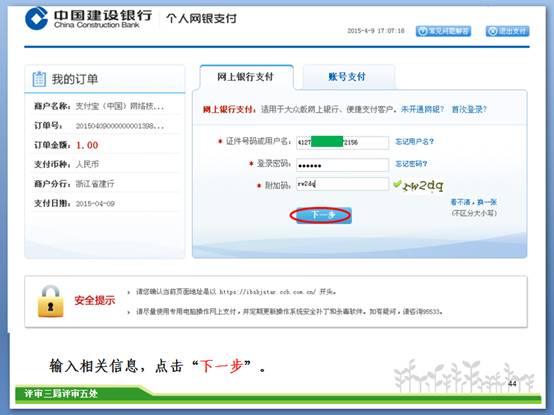Screen dimensions: 554x415
Task: Click the (不区分大小写) hint text
Action: click(474, 213)
